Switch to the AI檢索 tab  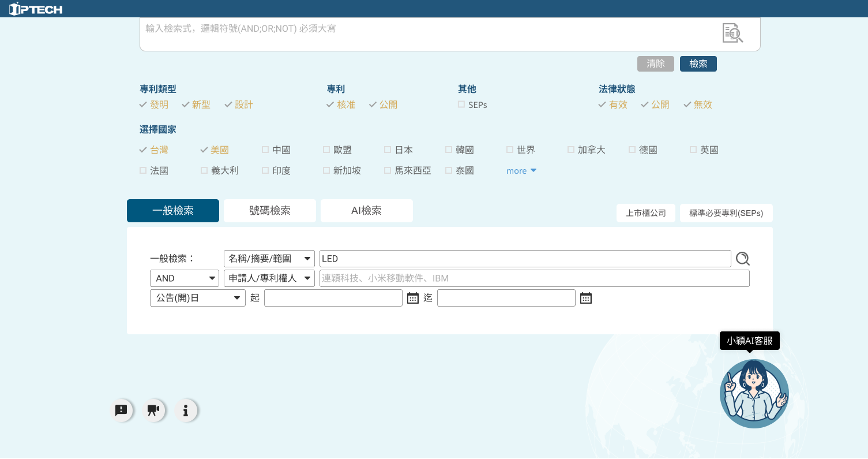[x=366, y=211]
